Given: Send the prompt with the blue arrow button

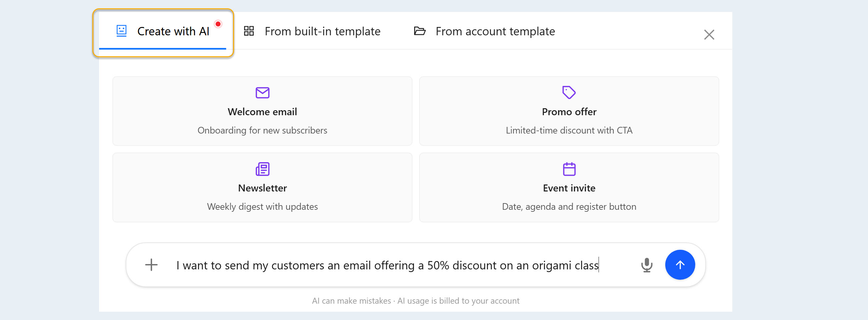Looking at the screenshot, I should [x=680, y=265].
